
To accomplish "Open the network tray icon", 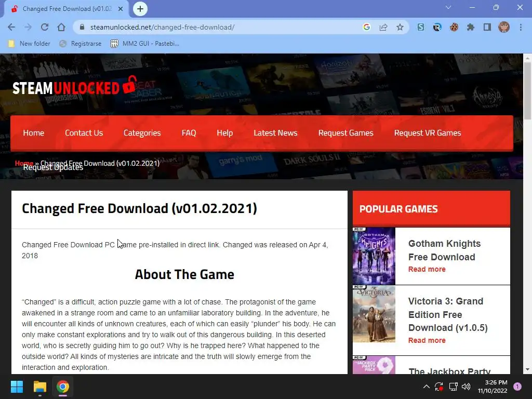I will point(453,387).
